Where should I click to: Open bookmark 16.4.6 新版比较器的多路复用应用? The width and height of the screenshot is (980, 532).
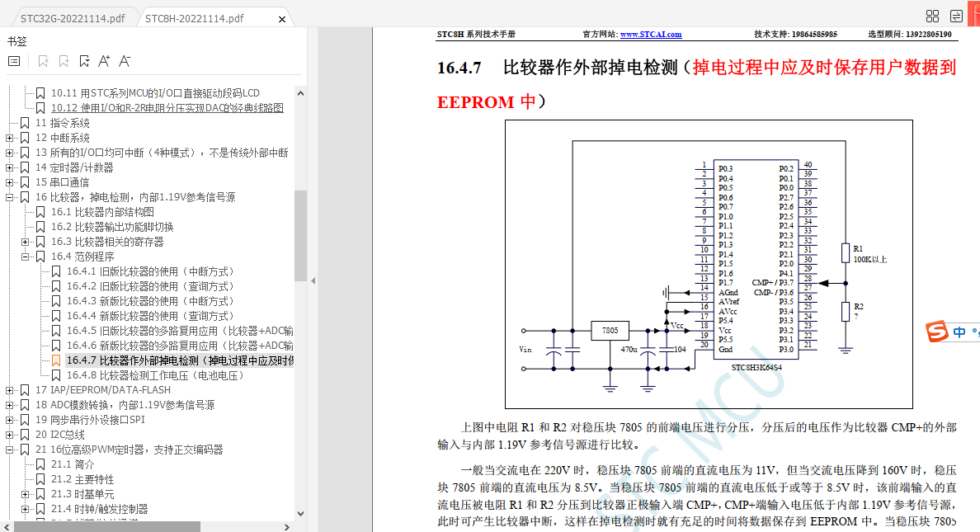pyautogui.click(x=180, y=346)
